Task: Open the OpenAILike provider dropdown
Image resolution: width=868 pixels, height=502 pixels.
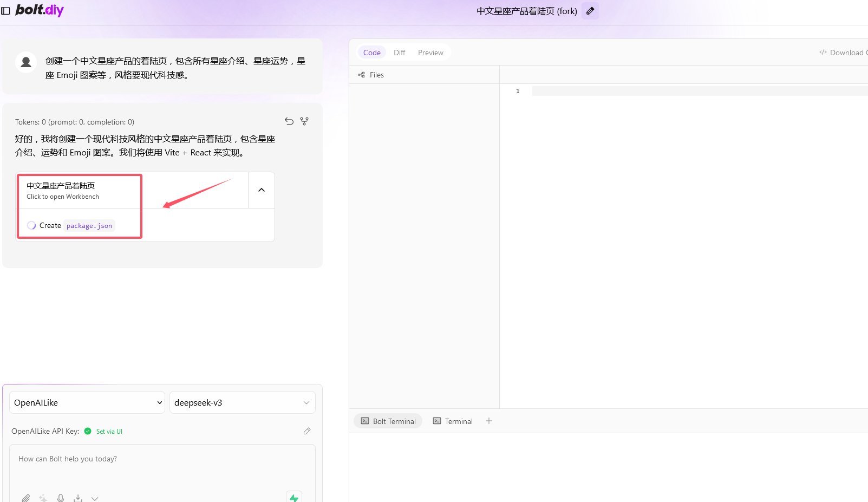Action: pos(87,402)
